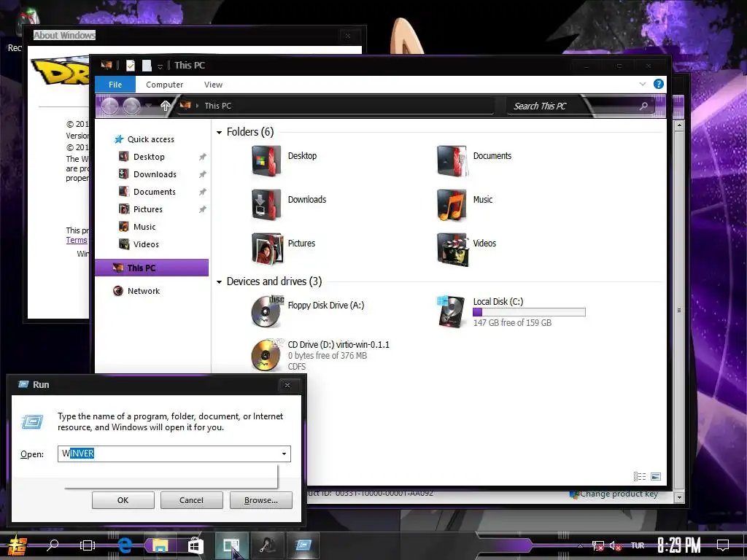Click Cancel in the Run dialog

point(192,500)
